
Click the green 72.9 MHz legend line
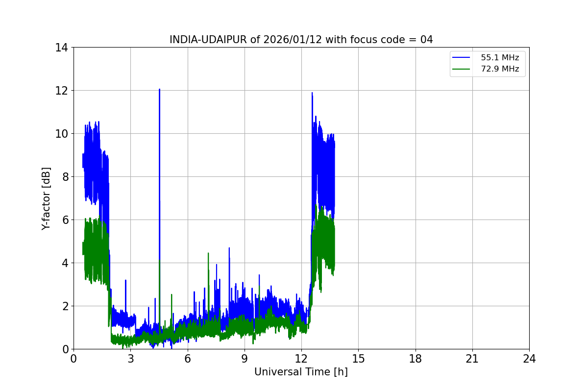[462, 69]
